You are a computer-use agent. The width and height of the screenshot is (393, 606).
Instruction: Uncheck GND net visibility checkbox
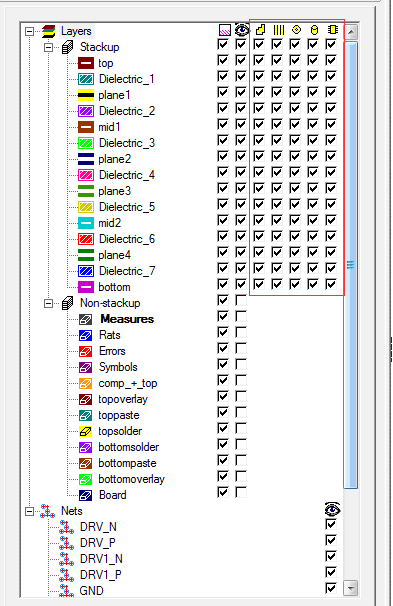pos(331,589)
